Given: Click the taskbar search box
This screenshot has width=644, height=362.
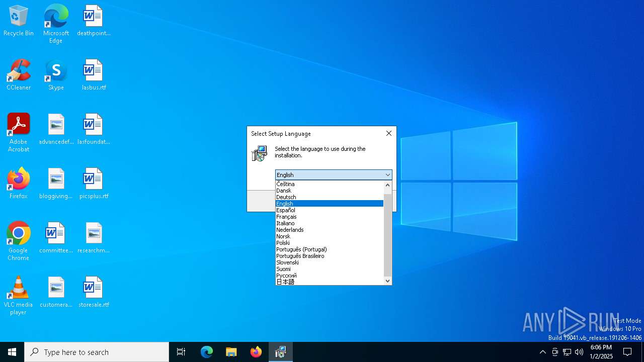Looking at the screenshot, I should 97,352.
